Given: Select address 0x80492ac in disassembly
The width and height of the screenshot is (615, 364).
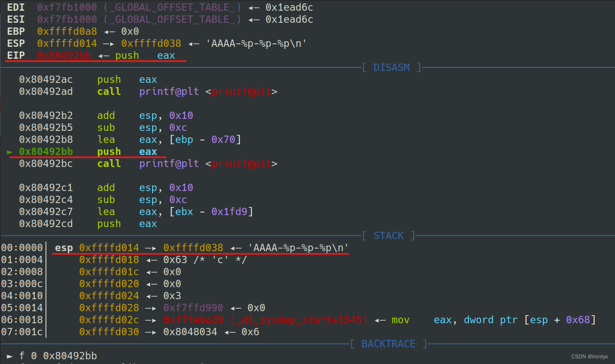Looking at the screenshot, I should tap(46, 79).
